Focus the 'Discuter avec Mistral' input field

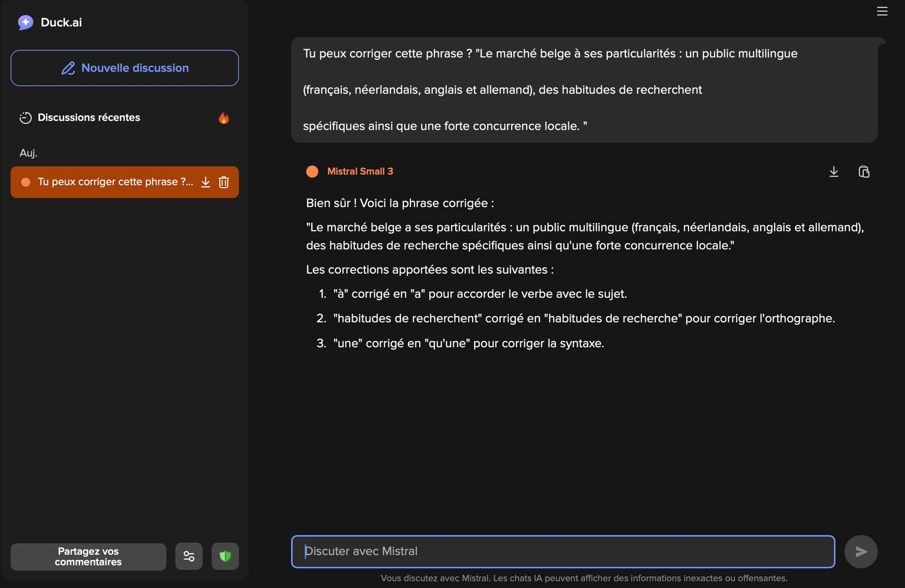563,551
